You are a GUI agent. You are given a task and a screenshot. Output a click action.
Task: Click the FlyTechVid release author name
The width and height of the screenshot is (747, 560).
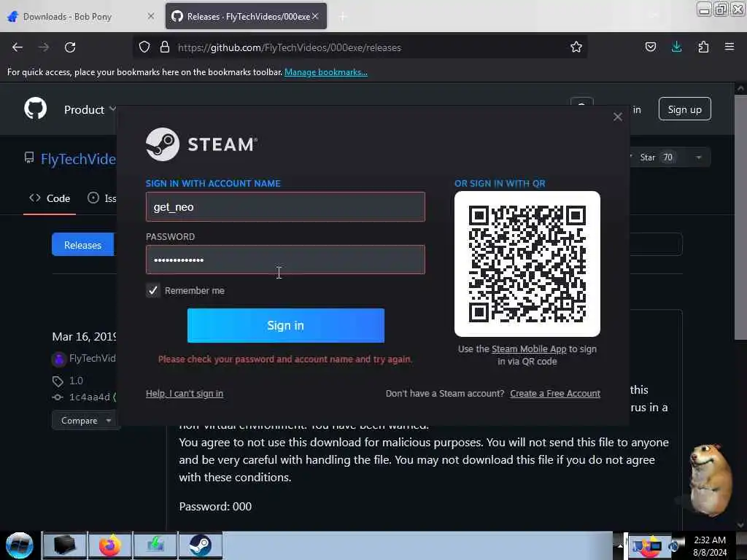(x=93, y=358)
